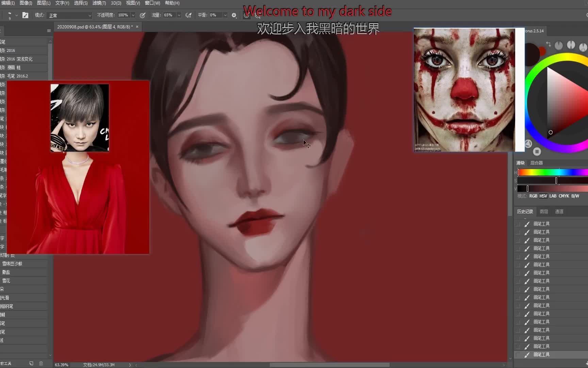The width and height of the screenshot is (588, 368).
Task: Toggle the brush settings panel icon
Action: (25, 15)
